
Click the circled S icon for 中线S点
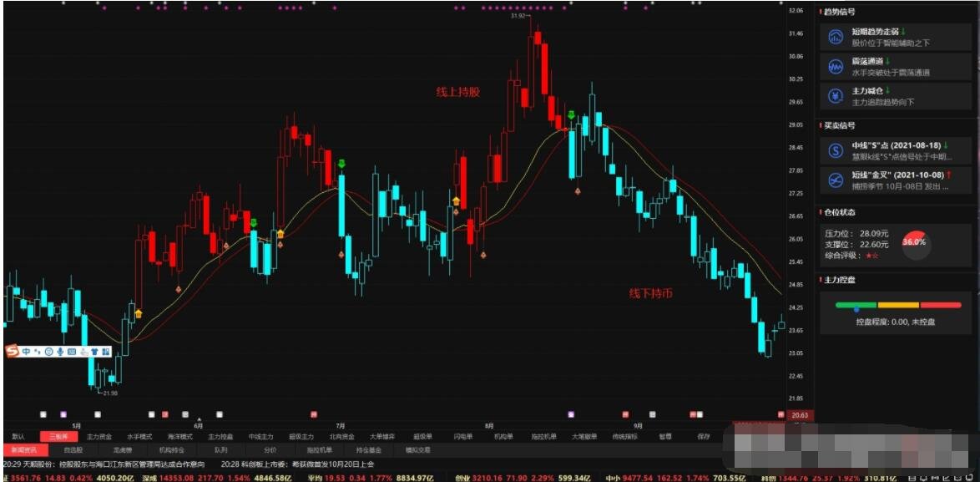[x=836, y=150]
